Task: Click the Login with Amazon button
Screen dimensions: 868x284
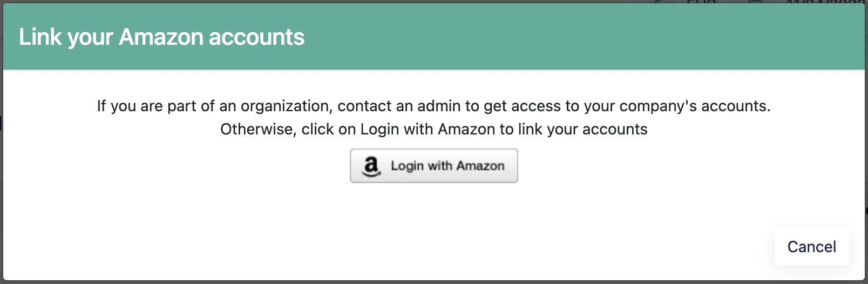Action: pos(433,166)
